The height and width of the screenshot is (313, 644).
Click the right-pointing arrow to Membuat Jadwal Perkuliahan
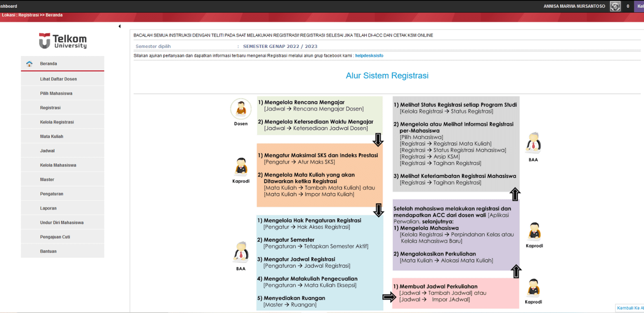(x=389, y=297)
